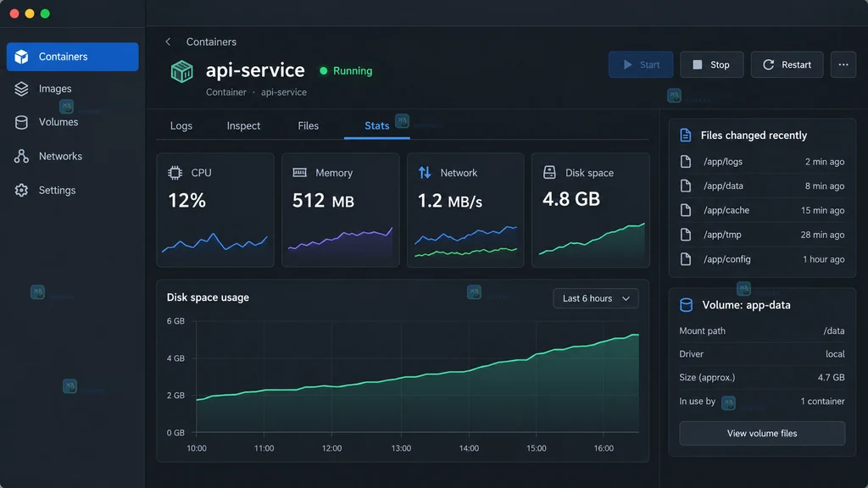This screenshot has height=488, width=868.
Task: Click the file icon beside /app/tmp
Action: (x=685, y=235)
